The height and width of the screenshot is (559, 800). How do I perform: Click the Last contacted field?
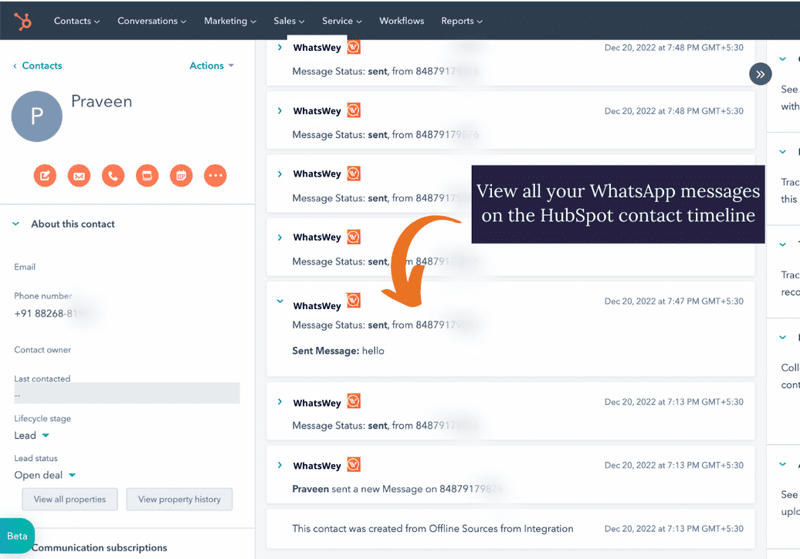[x=127, y=394]
